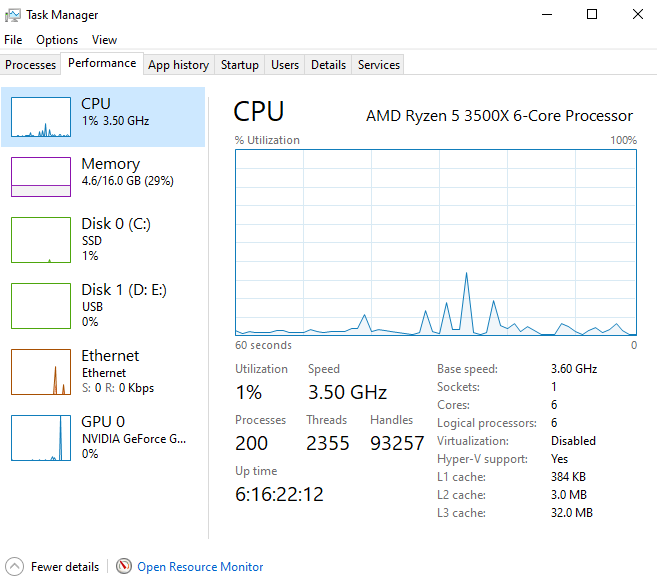
Task: Open Resource Monitor link
Action: tap(200, 567)
